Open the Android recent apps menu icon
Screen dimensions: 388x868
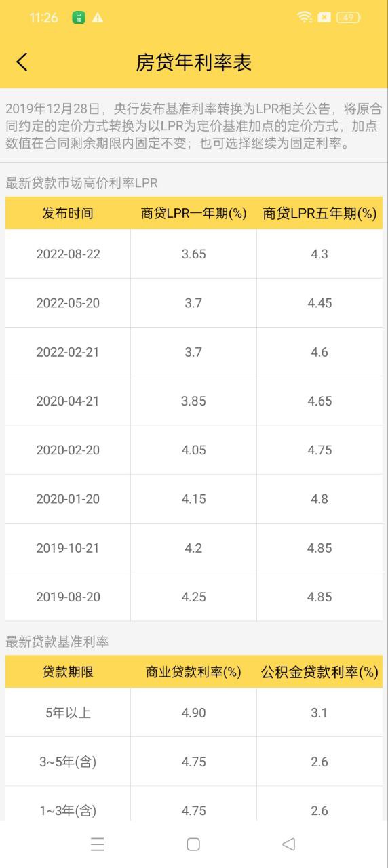[98, 844]
